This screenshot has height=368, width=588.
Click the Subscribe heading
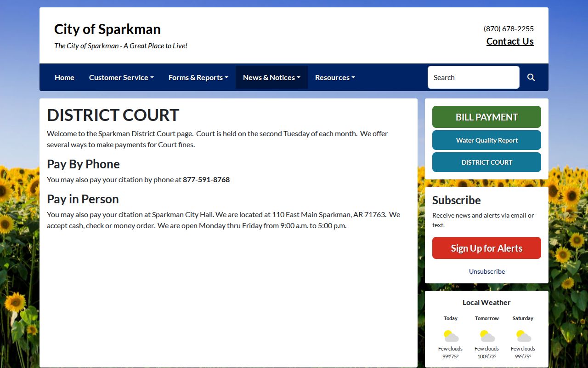click(457, 200)
